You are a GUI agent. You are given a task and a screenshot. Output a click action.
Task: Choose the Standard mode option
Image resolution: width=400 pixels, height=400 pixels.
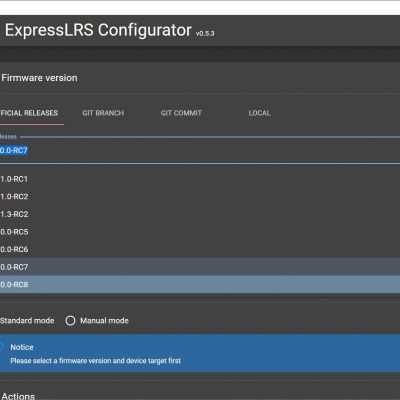(x=27, y=321)
